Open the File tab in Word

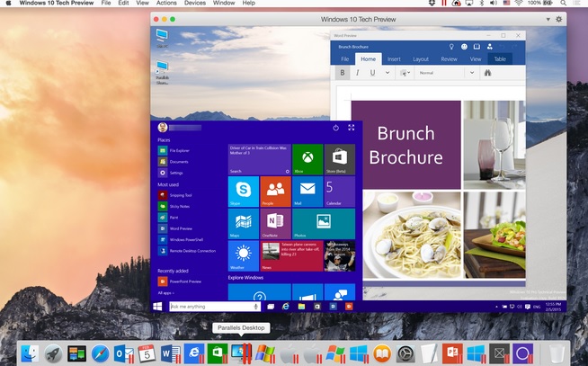[344, 58]
